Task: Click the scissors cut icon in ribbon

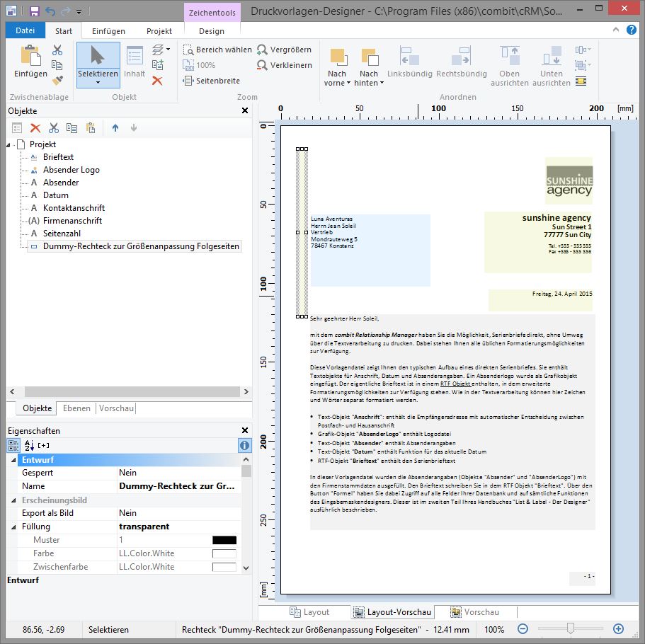Action: click(57, 50)
